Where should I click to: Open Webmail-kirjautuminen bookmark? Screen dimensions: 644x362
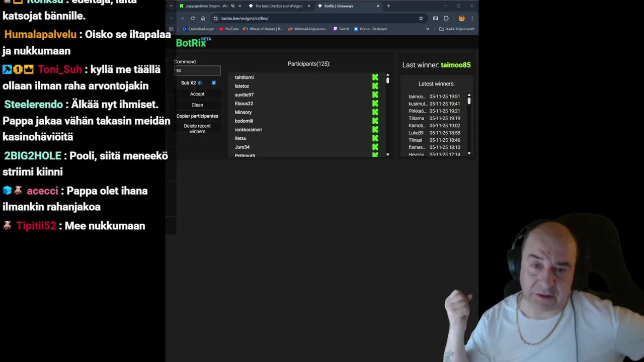click(307, 29)
